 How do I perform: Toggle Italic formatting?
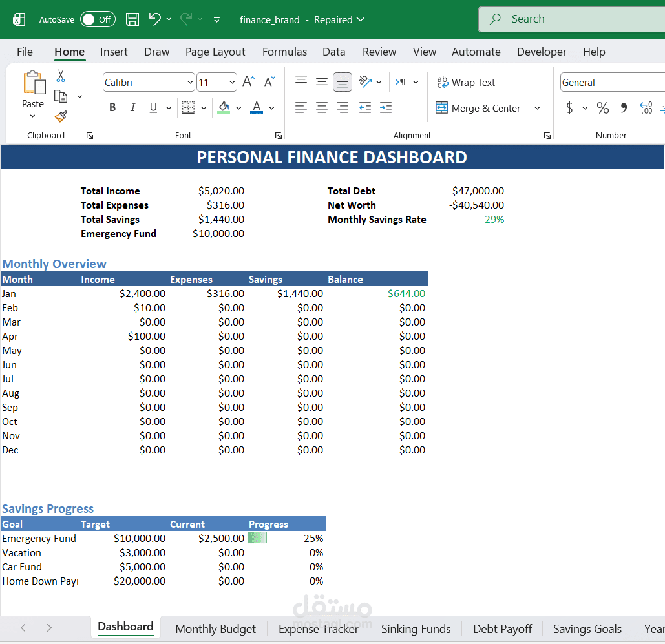tap(132, 108)
